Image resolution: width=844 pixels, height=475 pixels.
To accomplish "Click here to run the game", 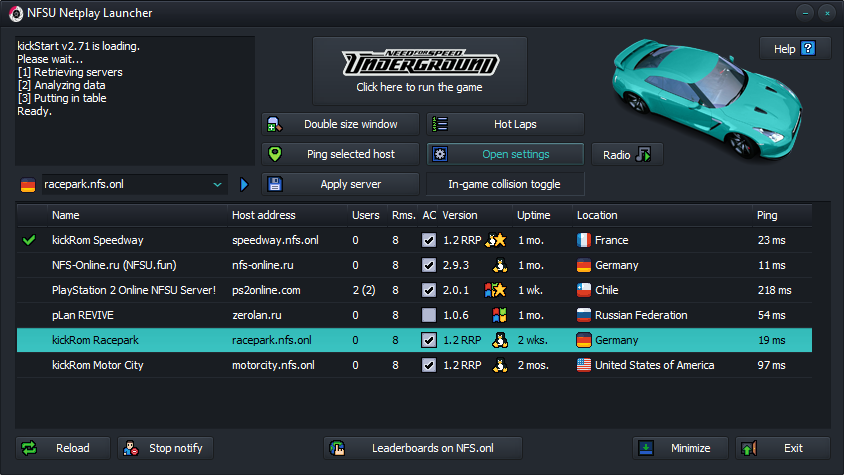I will [420, 71].
